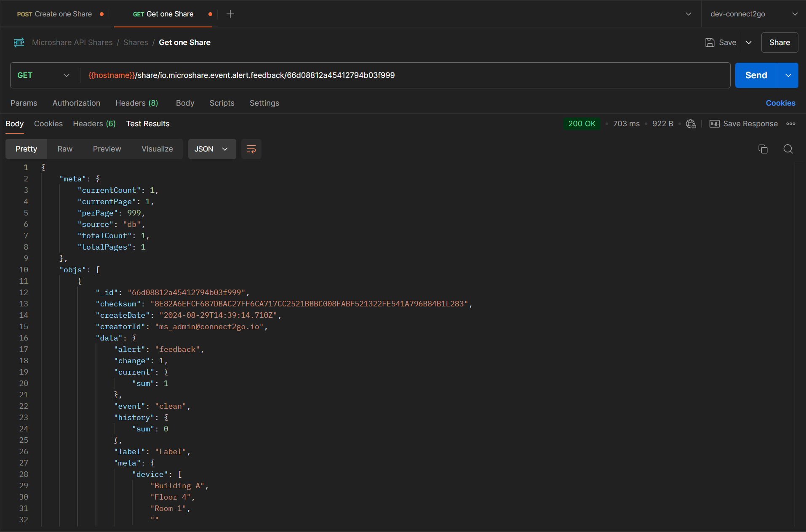806x532 pixels.
Task: Select Visualize view mode
Action: (157, 149)
